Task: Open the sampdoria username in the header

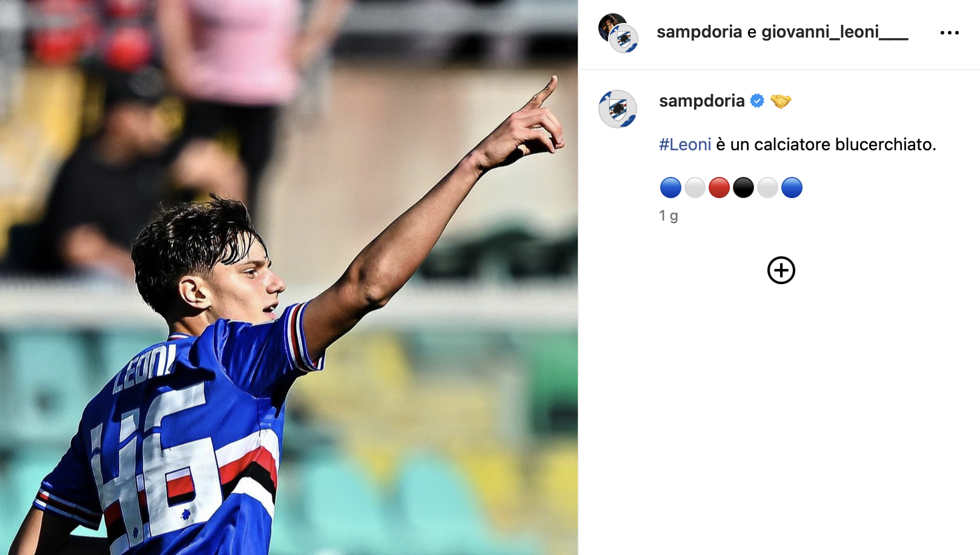Action: (x=699, y=32)
